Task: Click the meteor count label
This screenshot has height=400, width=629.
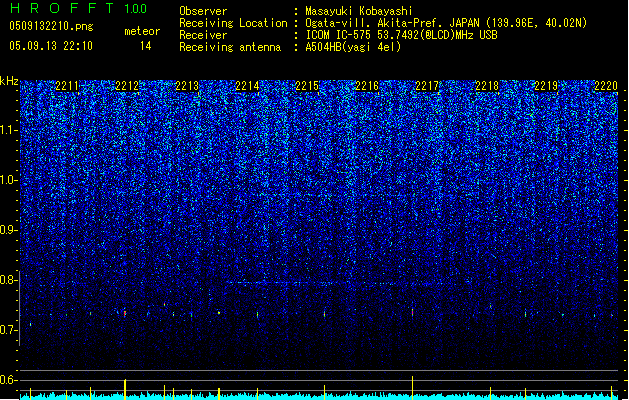Action: (142, 31)
